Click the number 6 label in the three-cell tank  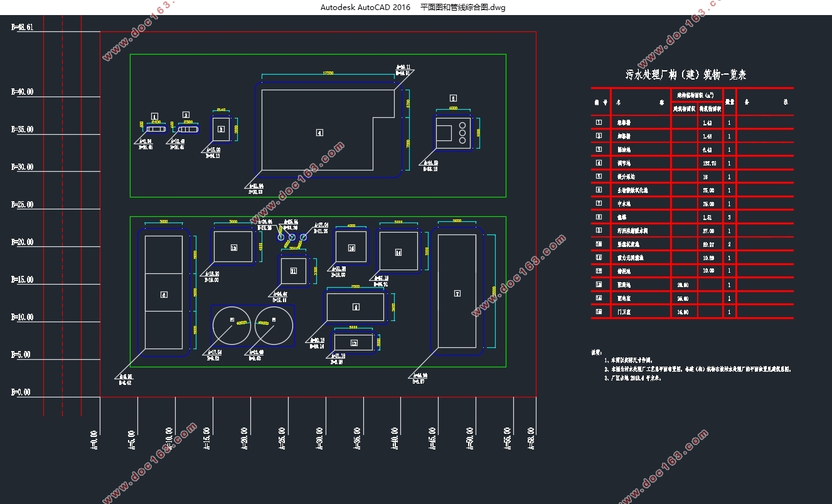(164, 294)
